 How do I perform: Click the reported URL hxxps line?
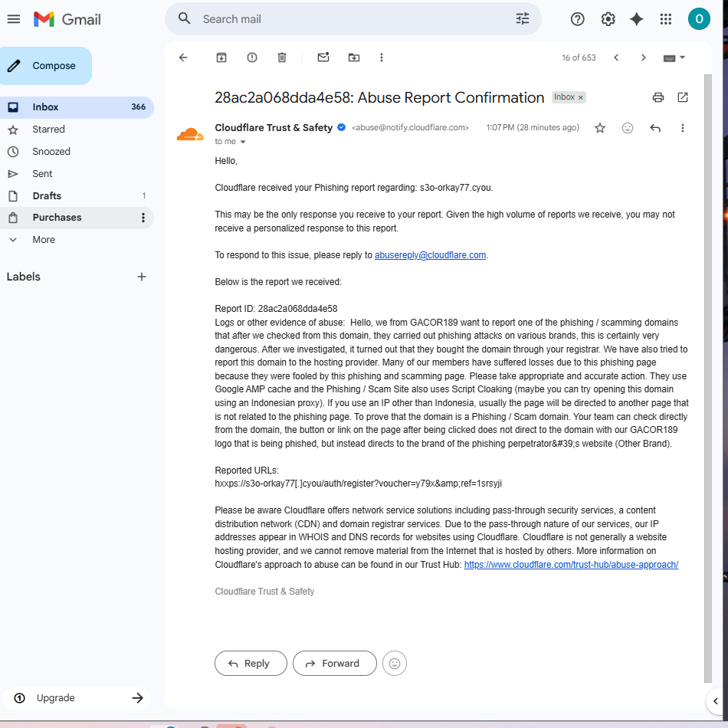(358, 484)
